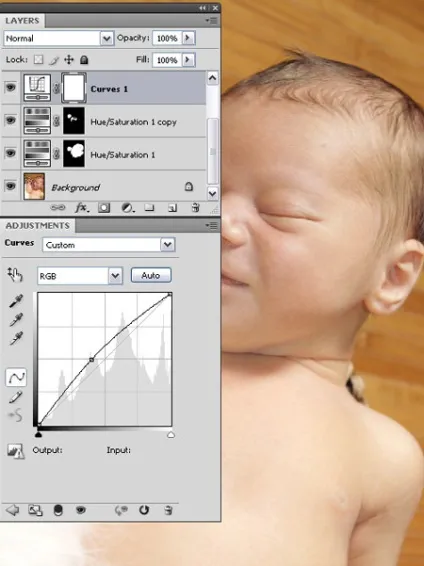Pick the black point eyedropper

tap(16, 301)
